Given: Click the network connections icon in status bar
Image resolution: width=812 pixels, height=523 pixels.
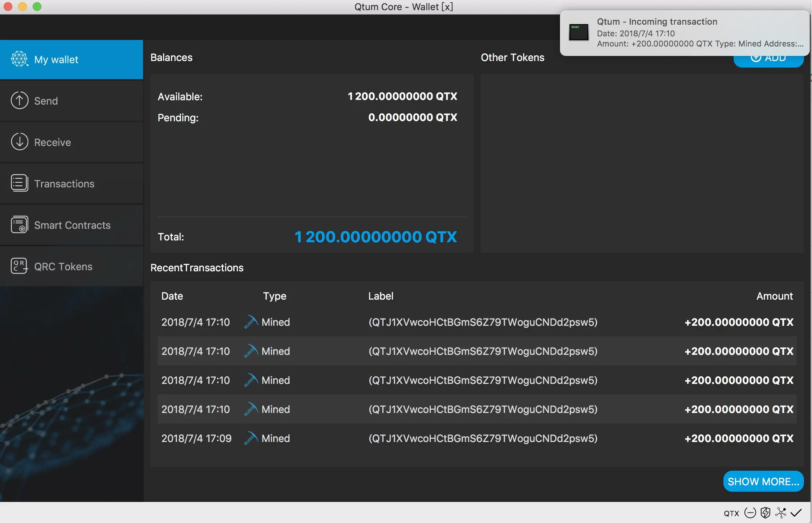Looking at the screenshot, I should click(x=780, y=513).
